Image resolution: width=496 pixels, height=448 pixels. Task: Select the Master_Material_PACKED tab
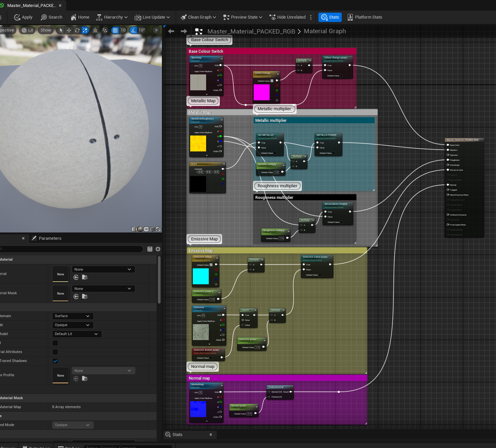[32, 6]
